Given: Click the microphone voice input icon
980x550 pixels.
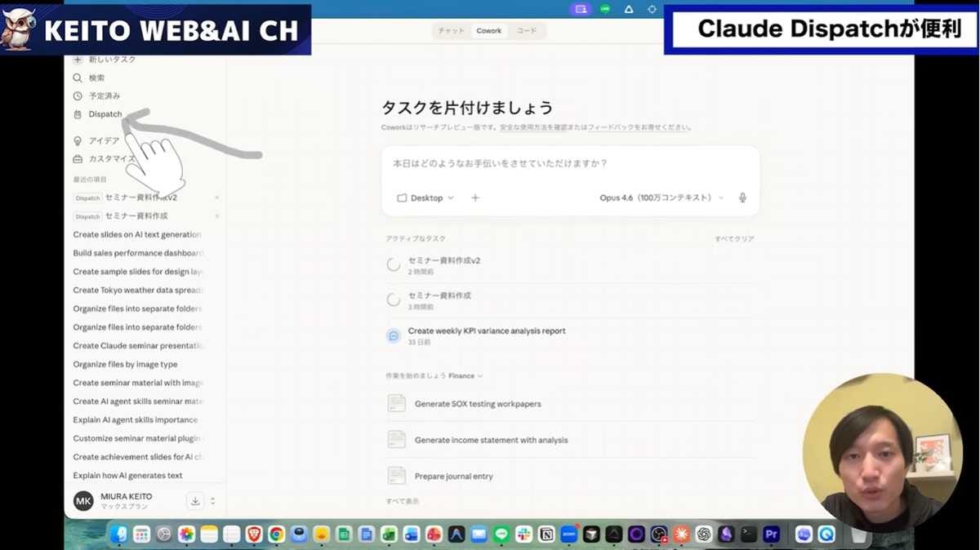Looking at the screenshot, I should coord(742,197).
